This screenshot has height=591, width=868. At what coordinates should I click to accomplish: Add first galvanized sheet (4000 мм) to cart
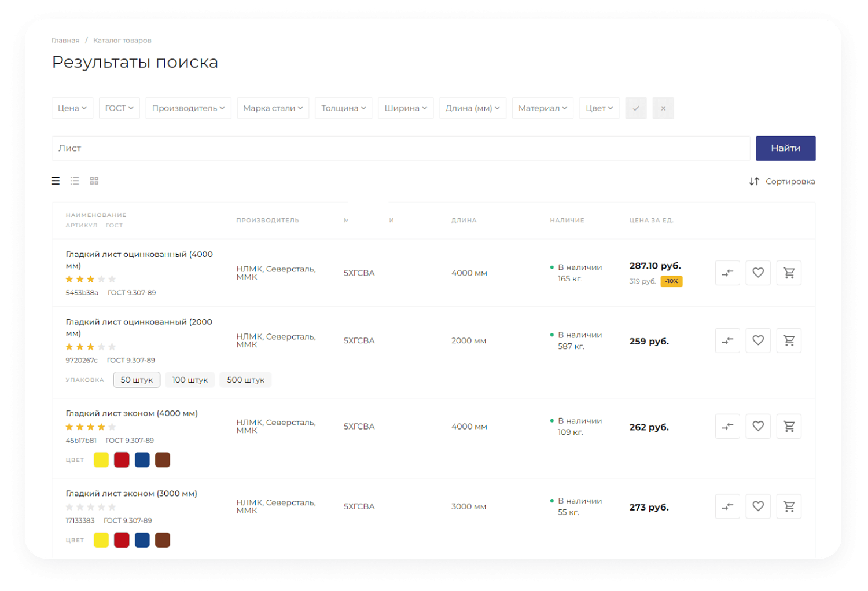point(789,273)
